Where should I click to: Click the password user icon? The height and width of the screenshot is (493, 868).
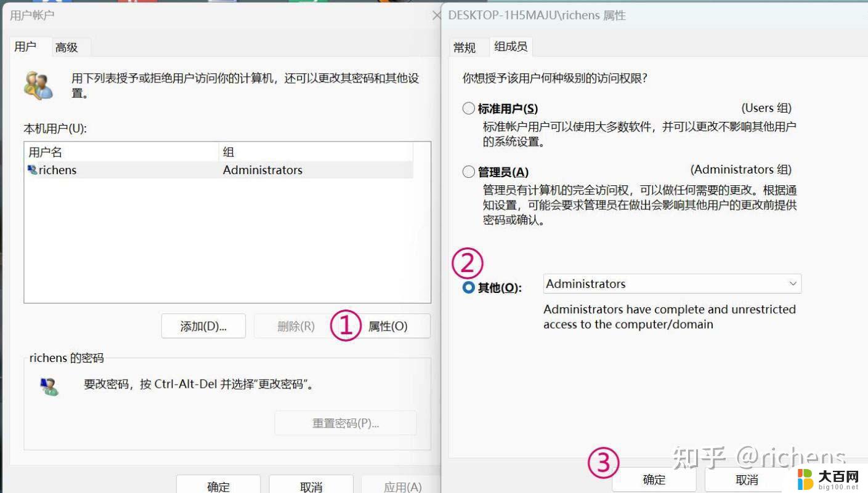[49, 387]
